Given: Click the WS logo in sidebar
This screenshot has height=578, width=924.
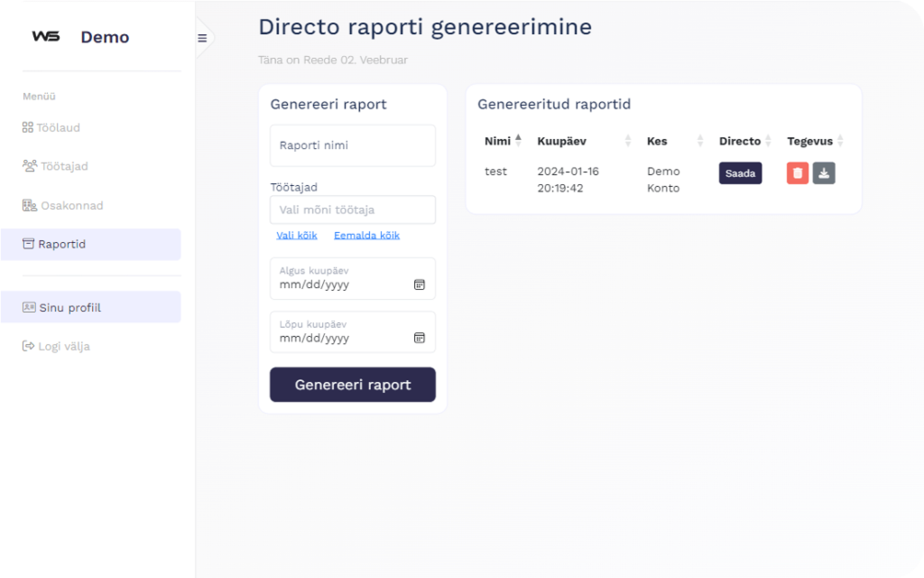Looking at the screenshot, I should click(45, 37).
